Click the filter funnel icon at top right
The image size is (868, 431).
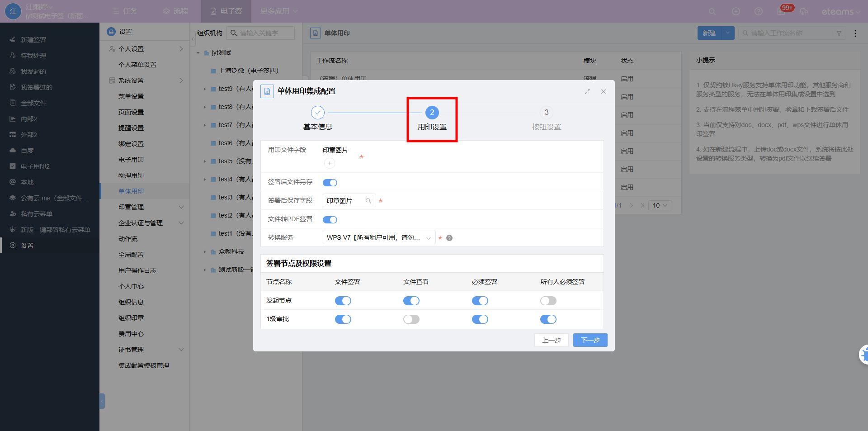click(839, 33)
